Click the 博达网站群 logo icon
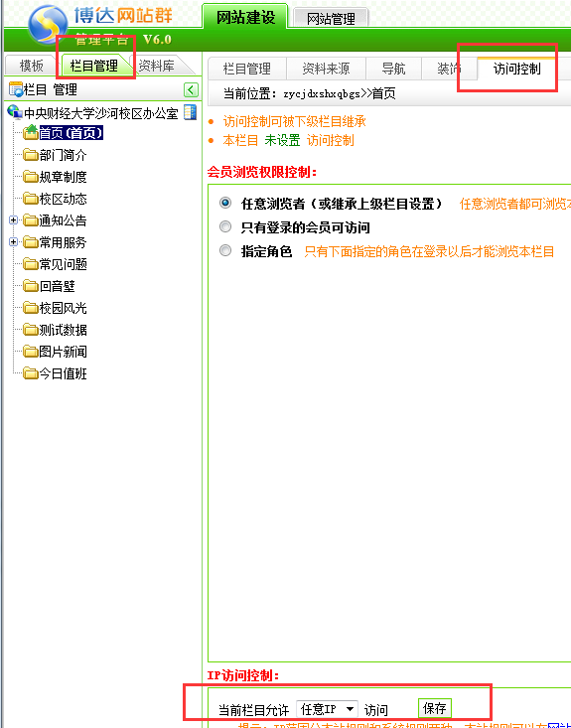 (x=48, y=24)
